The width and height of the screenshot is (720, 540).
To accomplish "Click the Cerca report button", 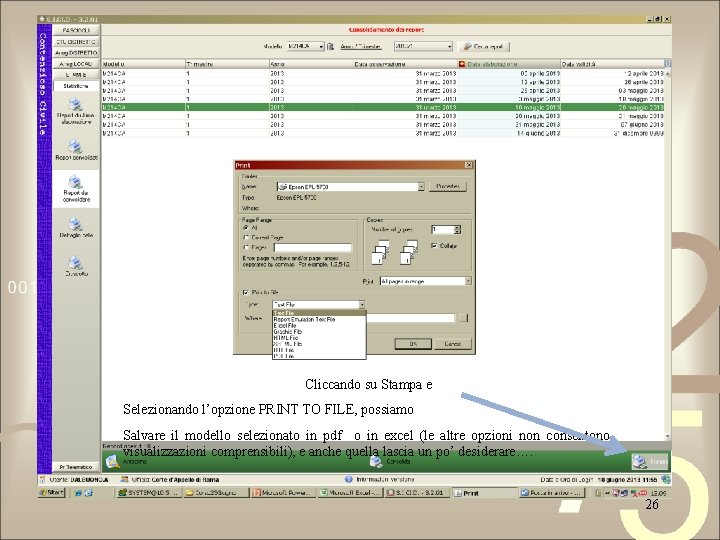I will 484,46.
